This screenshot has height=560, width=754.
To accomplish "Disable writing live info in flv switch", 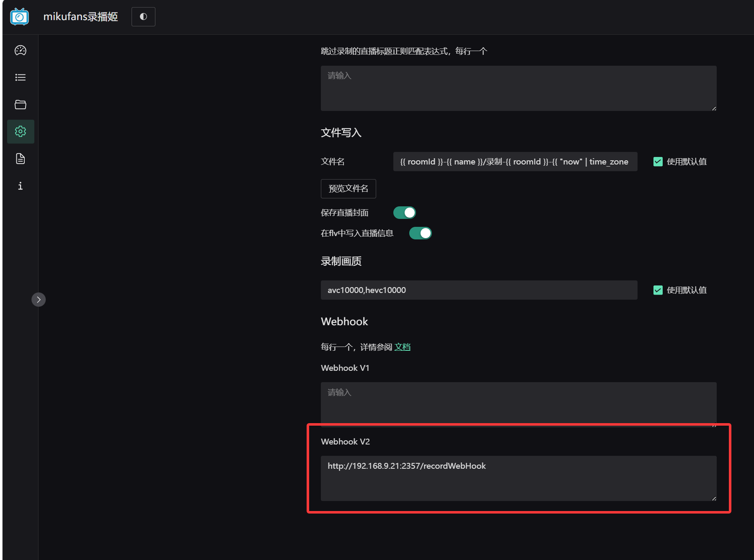I will click(420, 233).
